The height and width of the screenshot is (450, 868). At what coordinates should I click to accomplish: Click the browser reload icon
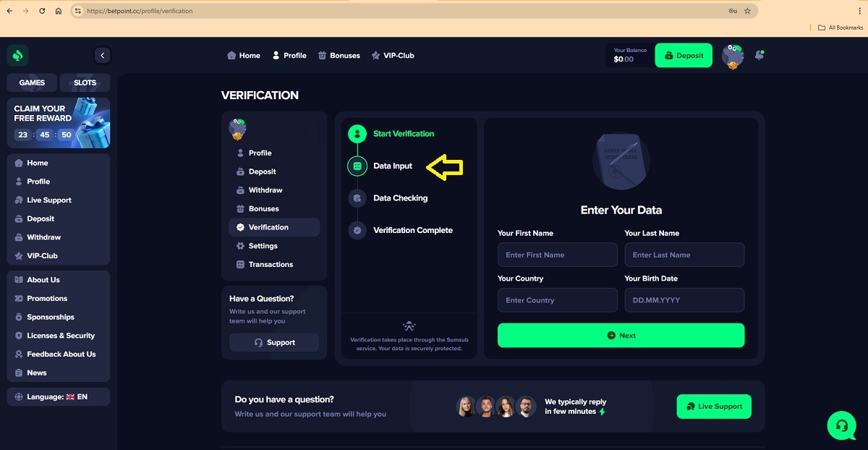[x=42, y=11]
